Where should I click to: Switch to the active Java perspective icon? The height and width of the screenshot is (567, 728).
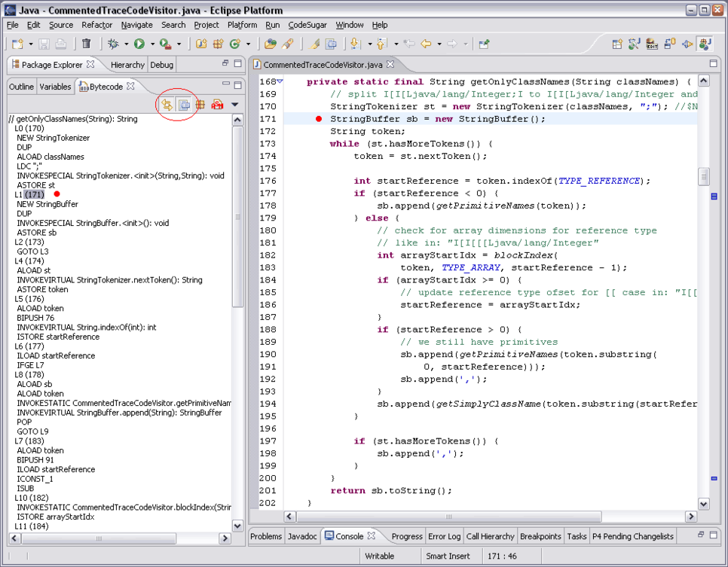705,44
